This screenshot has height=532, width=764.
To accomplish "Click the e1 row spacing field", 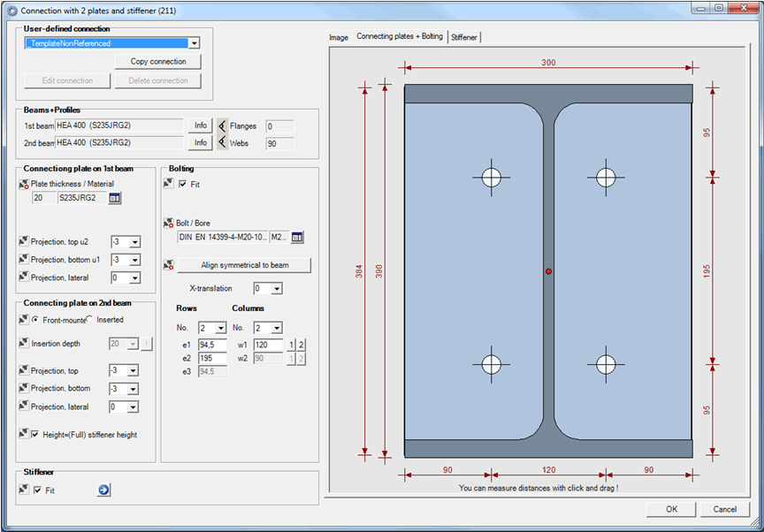I will tap(211, 345).
